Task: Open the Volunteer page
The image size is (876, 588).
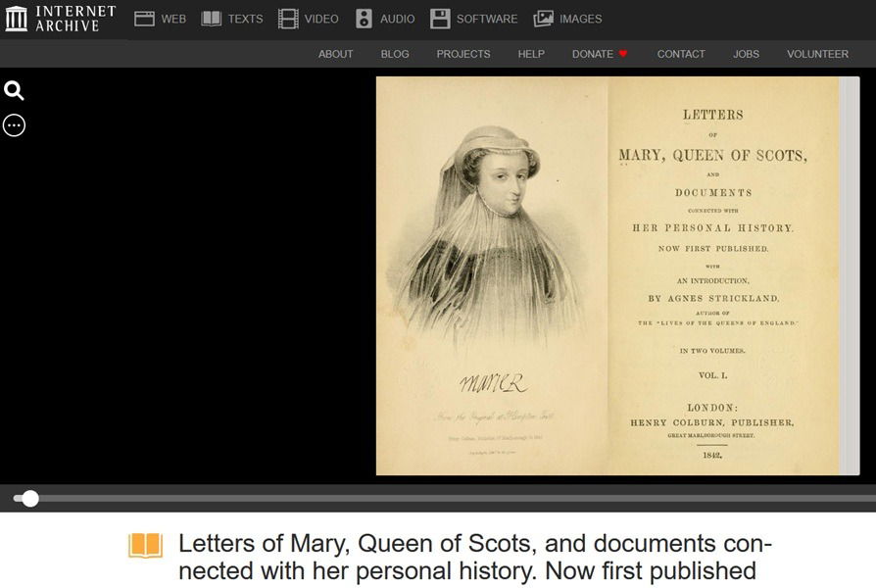Action: pos(817,54)
